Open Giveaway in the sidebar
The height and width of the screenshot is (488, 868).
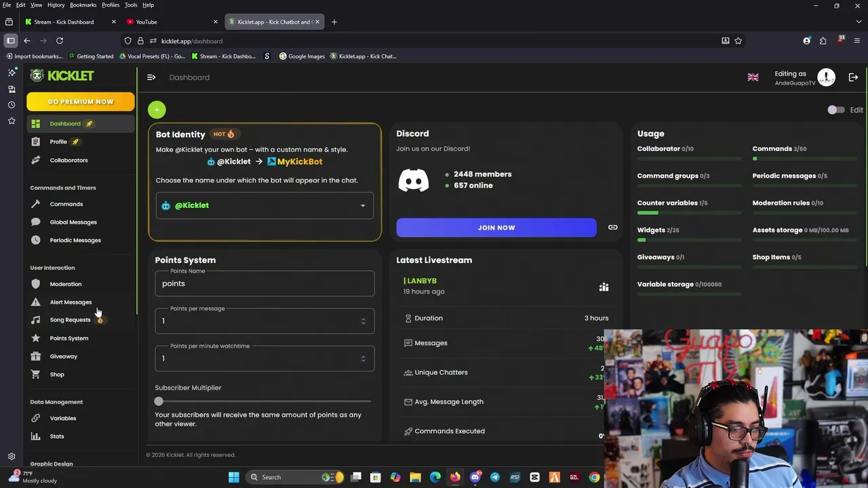pos(64,357)
